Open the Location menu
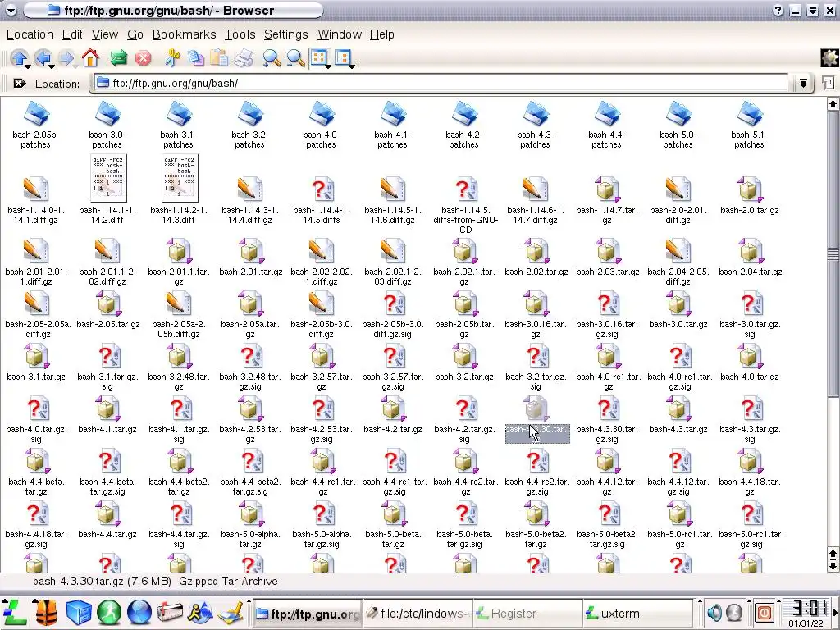 pyautogui.click(x=30, y=34)
